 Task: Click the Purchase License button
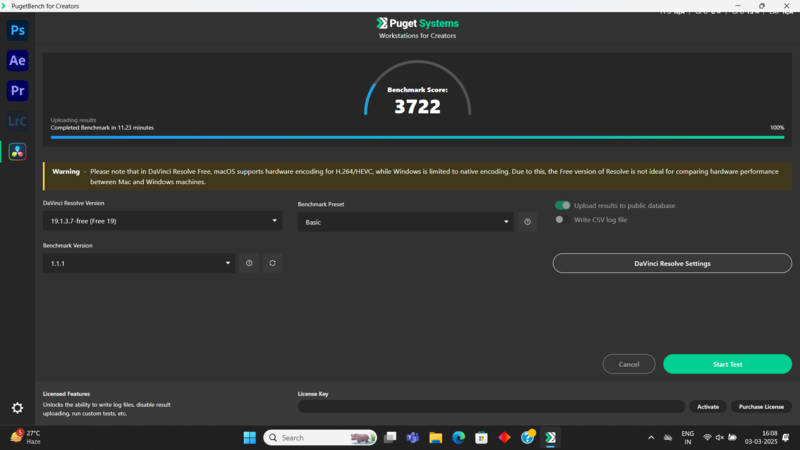click(761, 407)
